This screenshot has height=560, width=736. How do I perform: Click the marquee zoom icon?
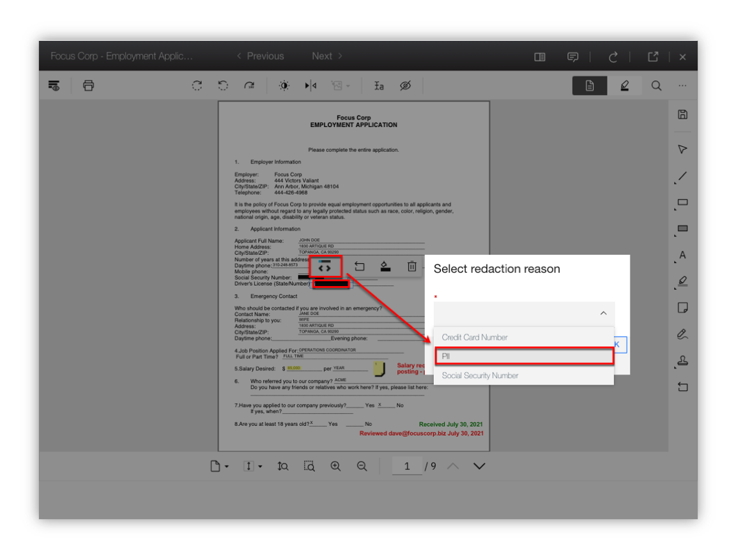point(309,466)
